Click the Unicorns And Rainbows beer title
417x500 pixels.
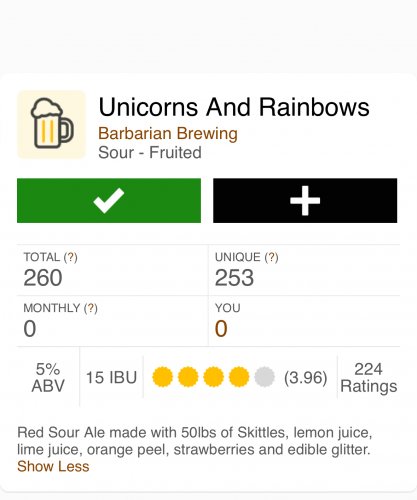(x=234, y=107)
